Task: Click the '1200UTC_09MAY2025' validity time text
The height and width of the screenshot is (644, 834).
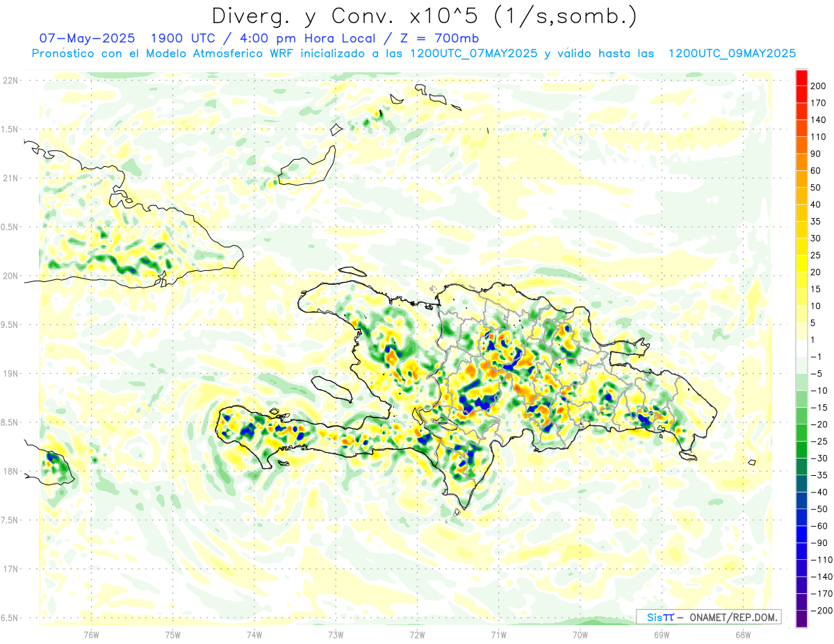Action: [732, 53]
